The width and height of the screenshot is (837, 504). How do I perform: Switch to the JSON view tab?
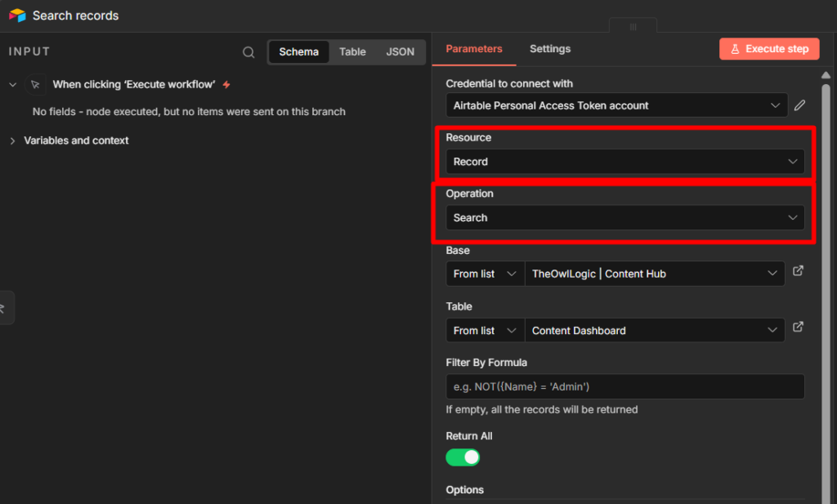400,51
